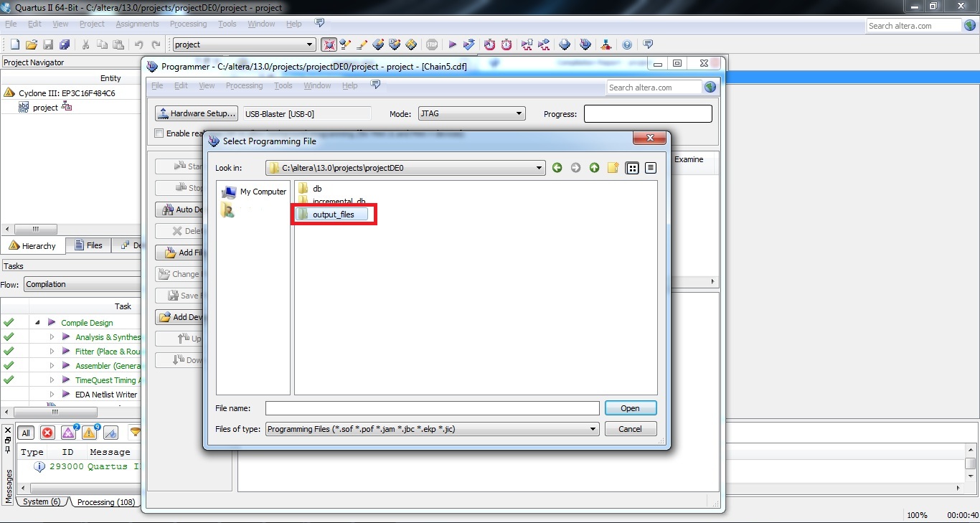Switch file dialog to list view
This screenshot has width=980, height=523.
click(x=632, y=168)
